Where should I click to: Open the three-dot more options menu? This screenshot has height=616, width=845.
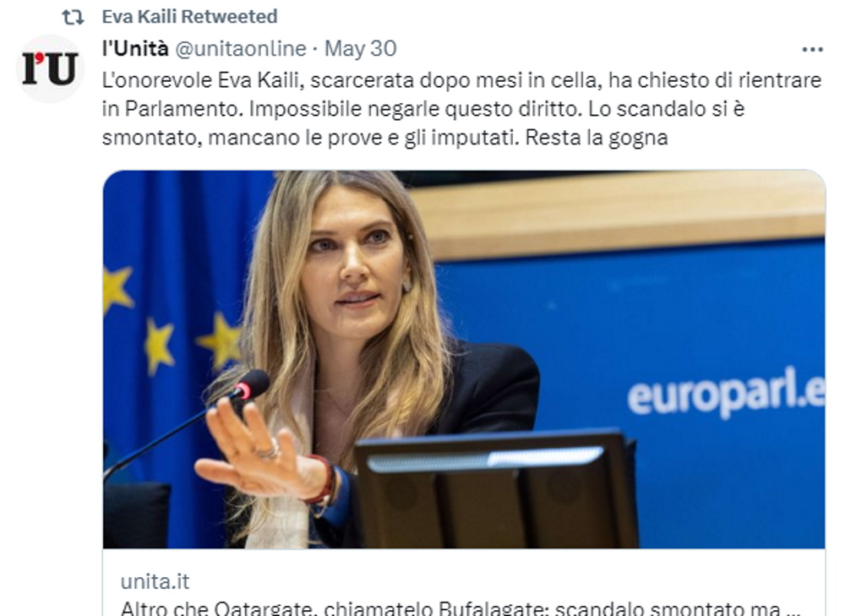point(812,50)
